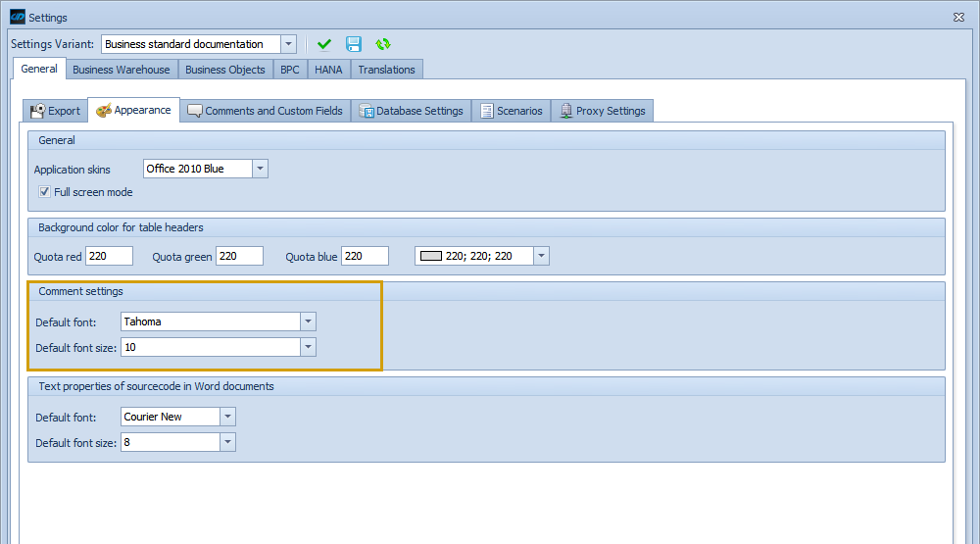This screenshot has width=980, height=544.
Task: Switch to the Business Warehouse tab
Action: click(x=122, y=70)
